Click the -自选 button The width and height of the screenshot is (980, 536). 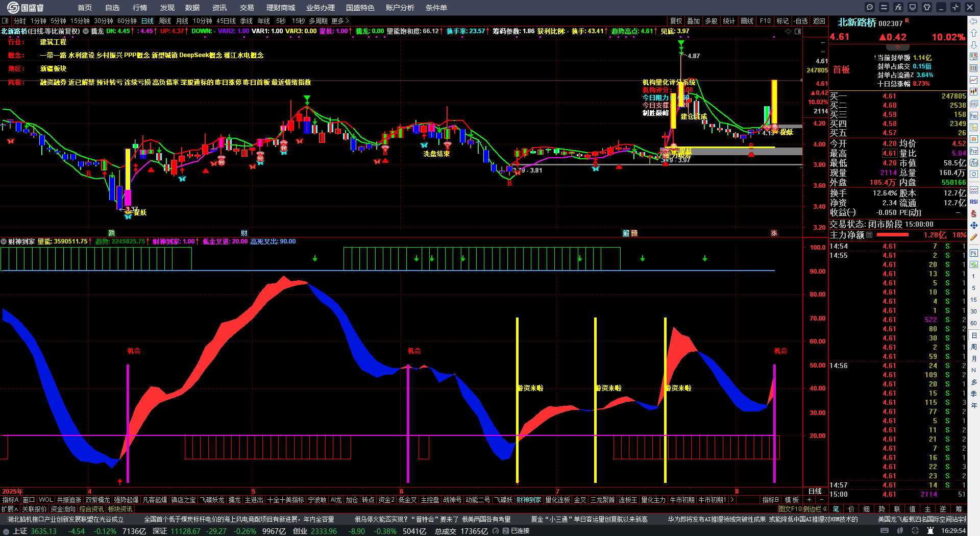pos(801,21)
